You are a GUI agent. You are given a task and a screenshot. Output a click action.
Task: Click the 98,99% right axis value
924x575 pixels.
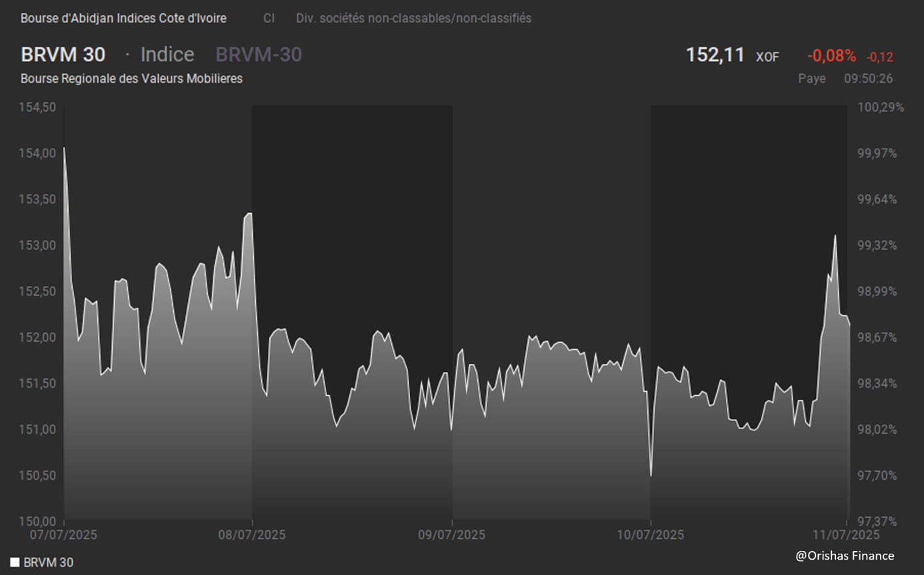(x=877, y=291)
